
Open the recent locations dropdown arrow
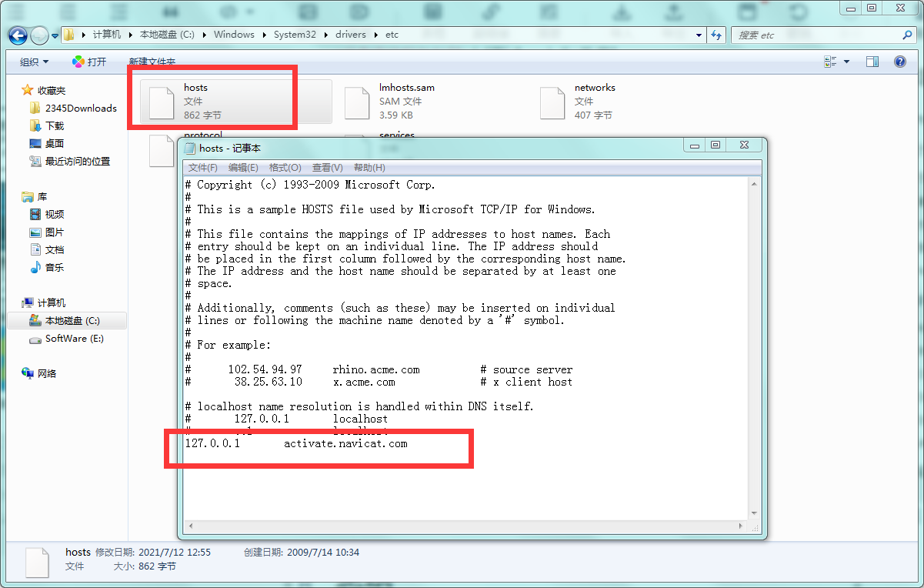point(55,35)
